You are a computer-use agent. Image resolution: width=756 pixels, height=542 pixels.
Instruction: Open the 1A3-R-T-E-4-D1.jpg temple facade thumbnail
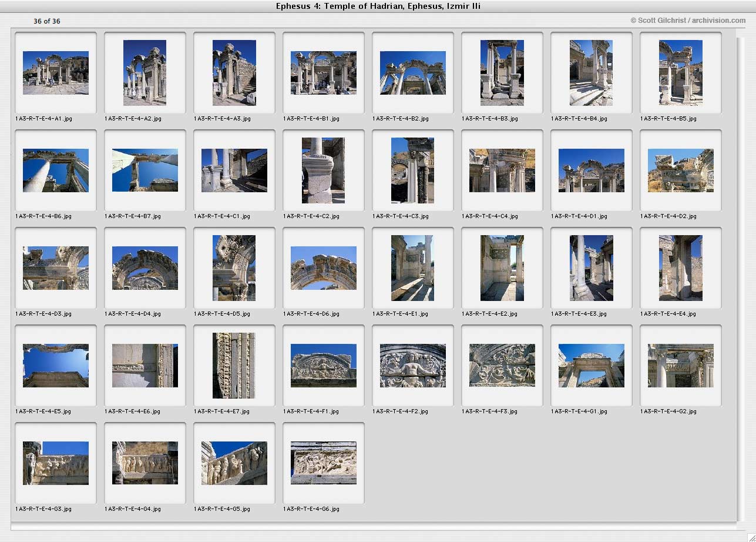coord(592,170)
